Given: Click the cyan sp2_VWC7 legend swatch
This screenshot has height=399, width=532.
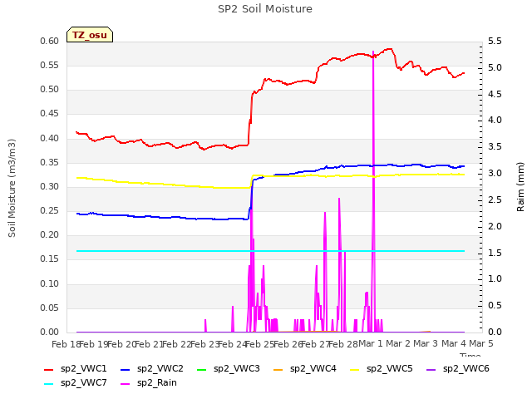Looking at the screenshot, I should tap(49, 384).
